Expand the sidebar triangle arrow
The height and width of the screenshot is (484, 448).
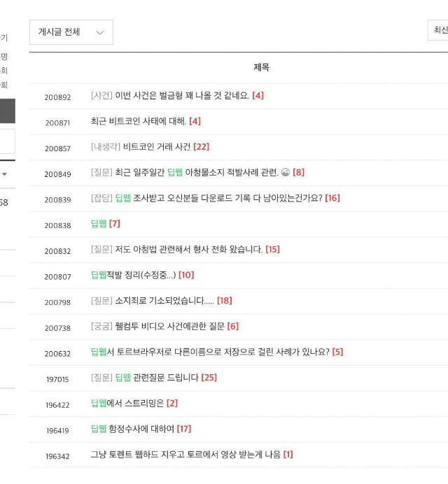pyautogui.click(x=4, y=174)
